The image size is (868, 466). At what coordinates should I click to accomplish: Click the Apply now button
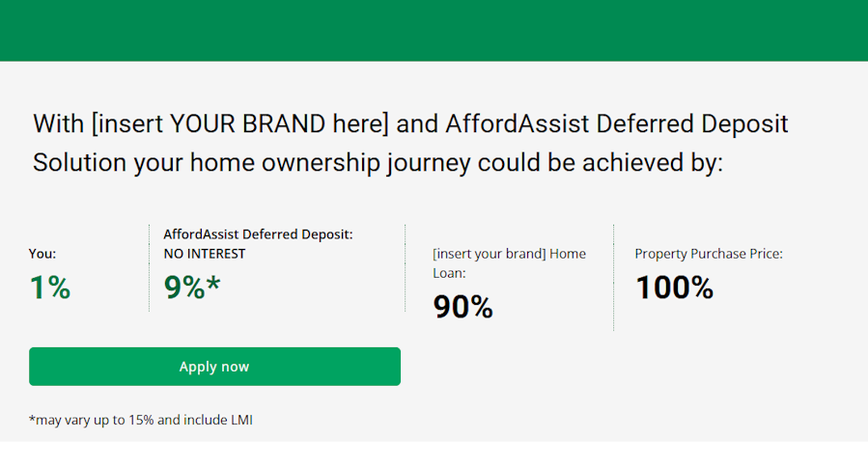pos(214,367)
